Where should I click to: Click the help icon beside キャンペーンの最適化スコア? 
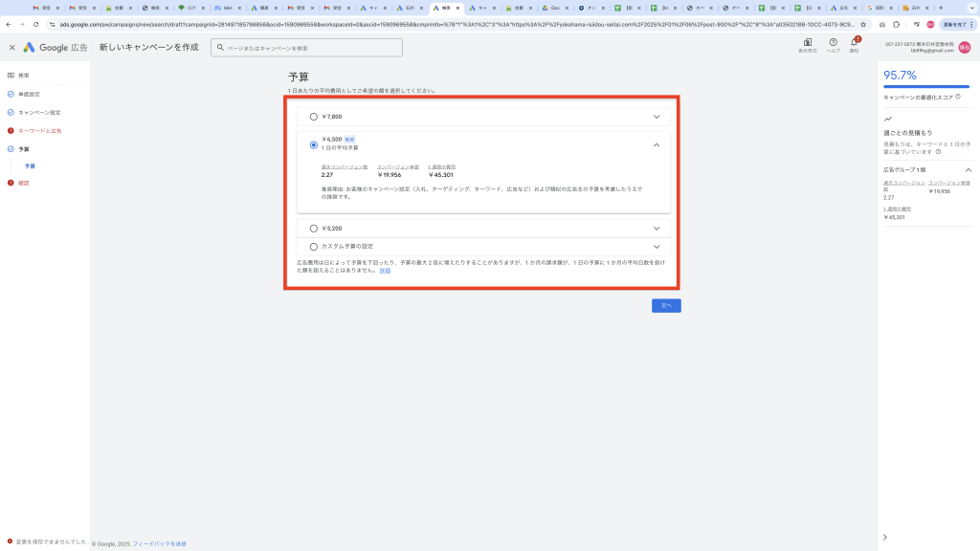click(x=957, y=97)
